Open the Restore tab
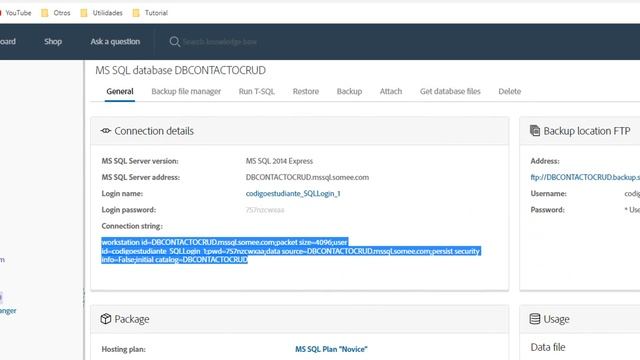Screen dimensions: 640x360 pos(306,91)
